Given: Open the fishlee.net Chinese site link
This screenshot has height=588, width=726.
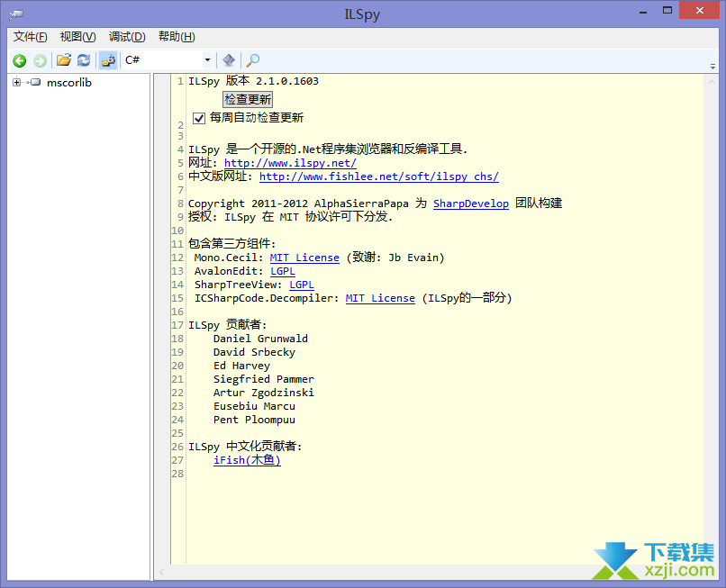Looking at the screenshot, I should point(378,176).
